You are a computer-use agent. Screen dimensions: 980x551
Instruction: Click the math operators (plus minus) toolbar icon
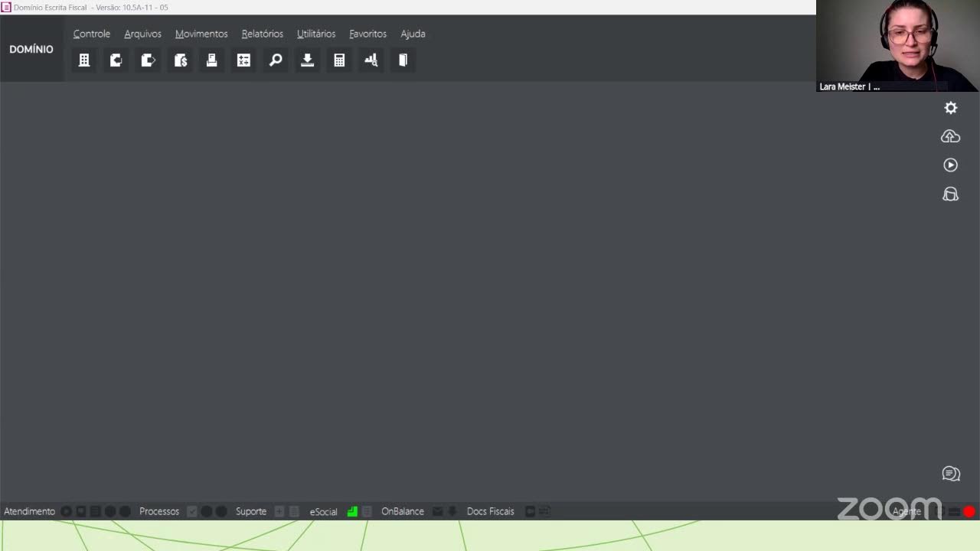tap(243, 60)
